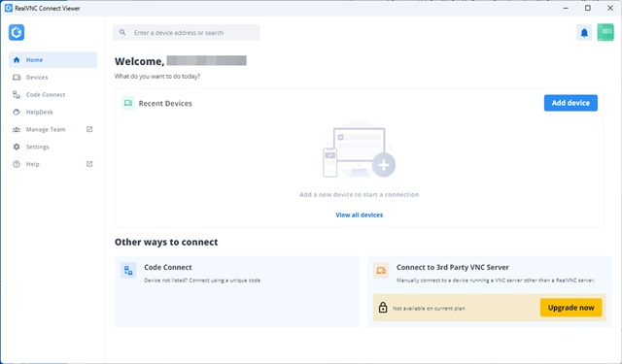Click the Manage Team people icon
This screenshot has width=622, height=364.
coord(17,129)
